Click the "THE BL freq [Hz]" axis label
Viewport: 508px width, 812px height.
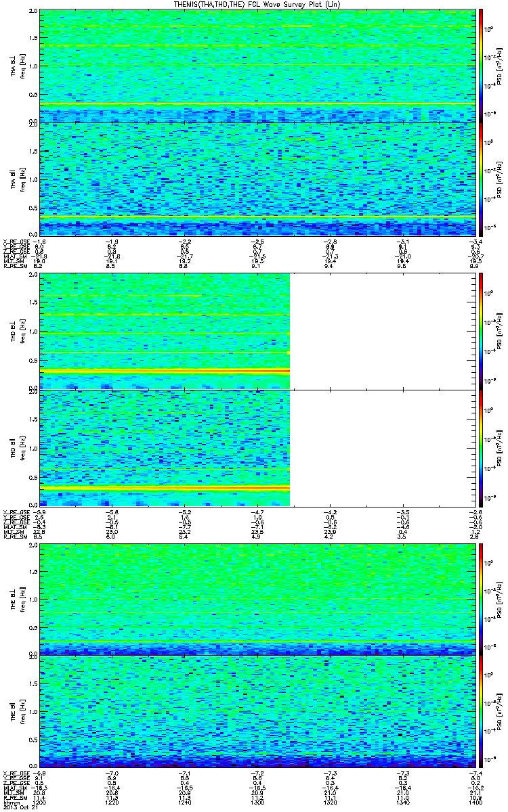point(16,599)
